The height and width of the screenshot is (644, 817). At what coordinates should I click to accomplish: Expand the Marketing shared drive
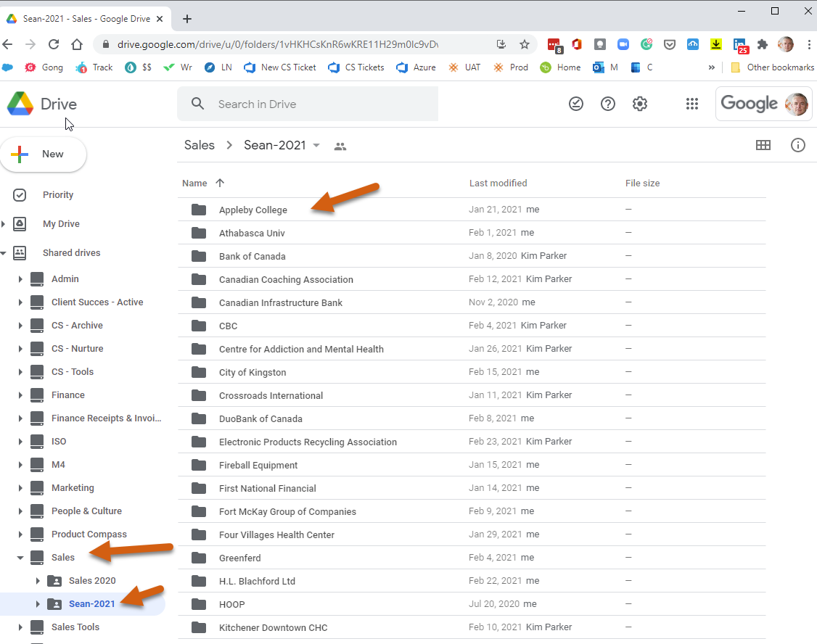(20, 488)
